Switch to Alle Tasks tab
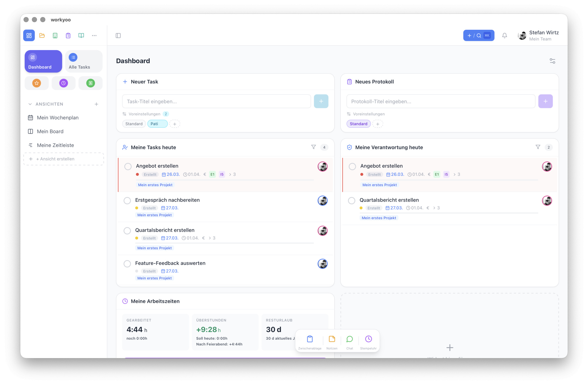 (83, 61)
